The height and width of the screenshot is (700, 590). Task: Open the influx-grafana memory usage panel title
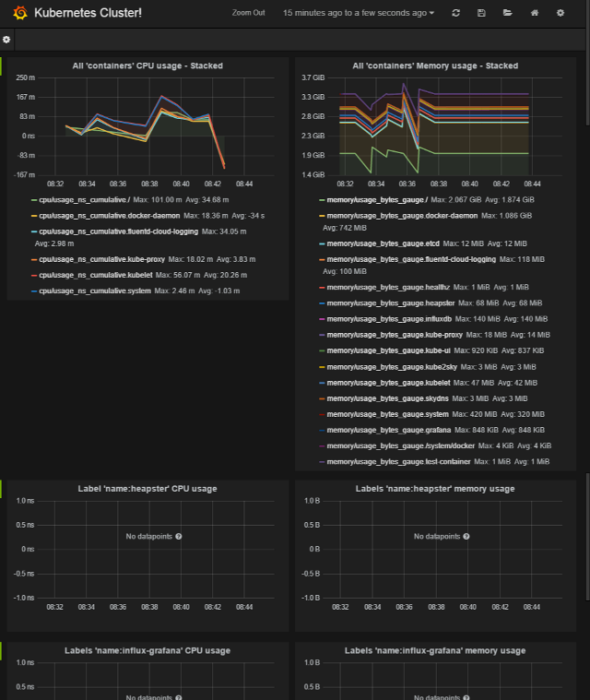tap(435, 651)
